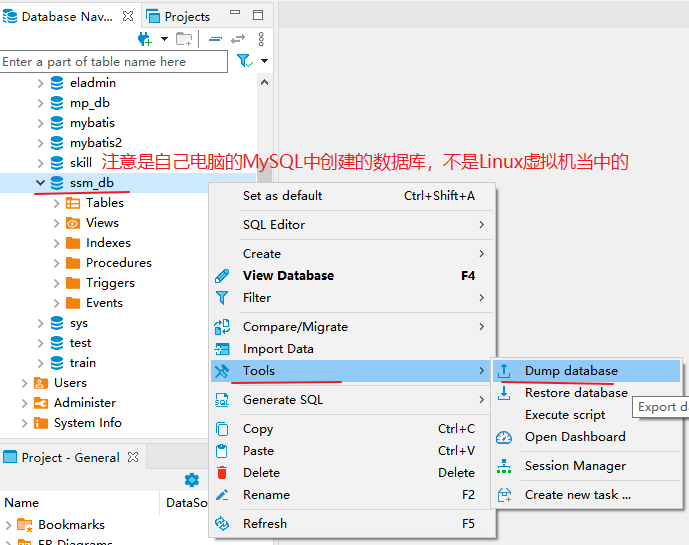This screenshot has width=689, height=545.
Task: Collapse the ssm_db database node
Action: (41, 183)
